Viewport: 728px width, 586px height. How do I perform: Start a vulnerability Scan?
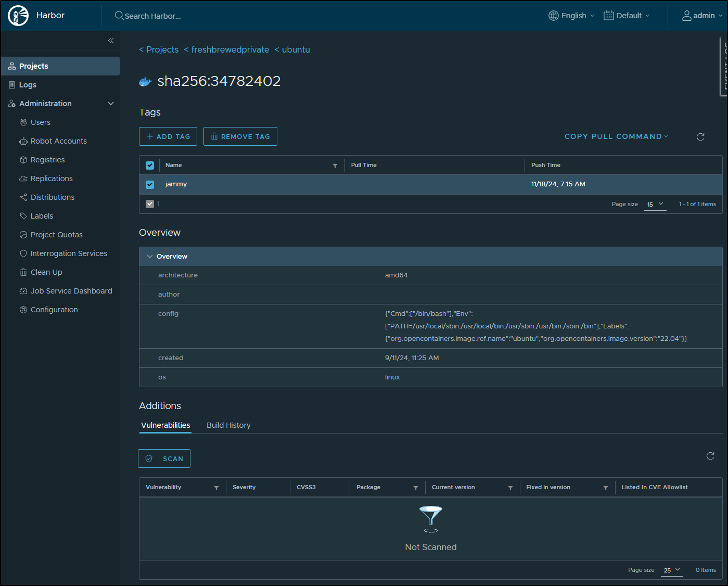[x=164, y=458]
